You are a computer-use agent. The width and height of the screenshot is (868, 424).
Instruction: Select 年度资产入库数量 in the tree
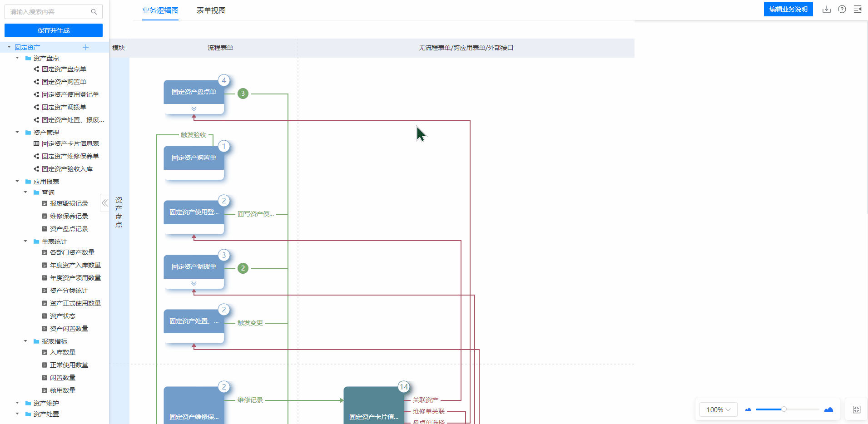(x=75, y=265)
